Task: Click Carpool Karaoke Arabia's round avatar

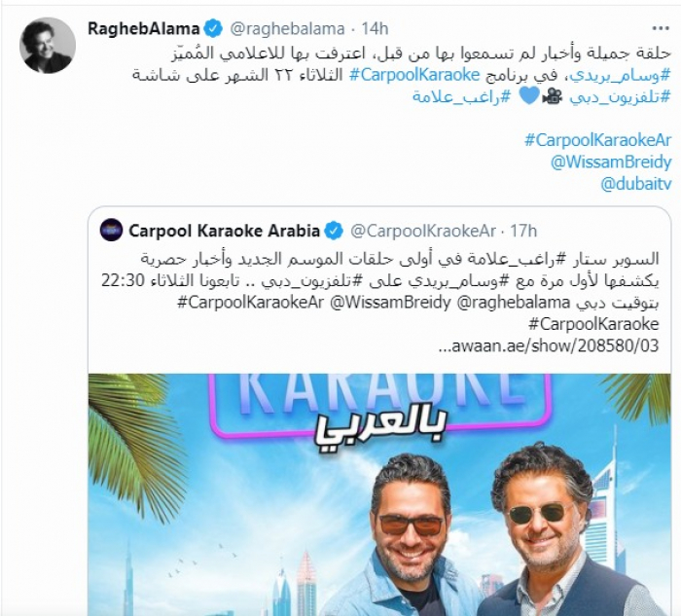Action: (111, 231)
